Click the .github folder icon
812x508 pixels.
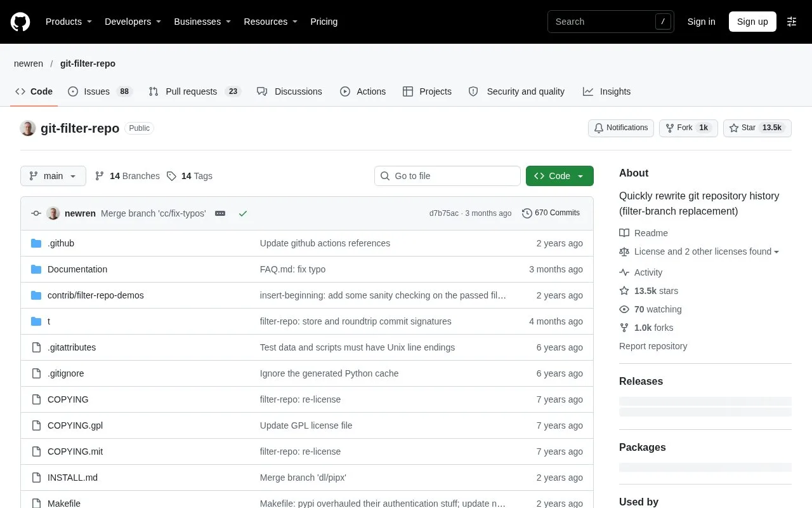36,243
